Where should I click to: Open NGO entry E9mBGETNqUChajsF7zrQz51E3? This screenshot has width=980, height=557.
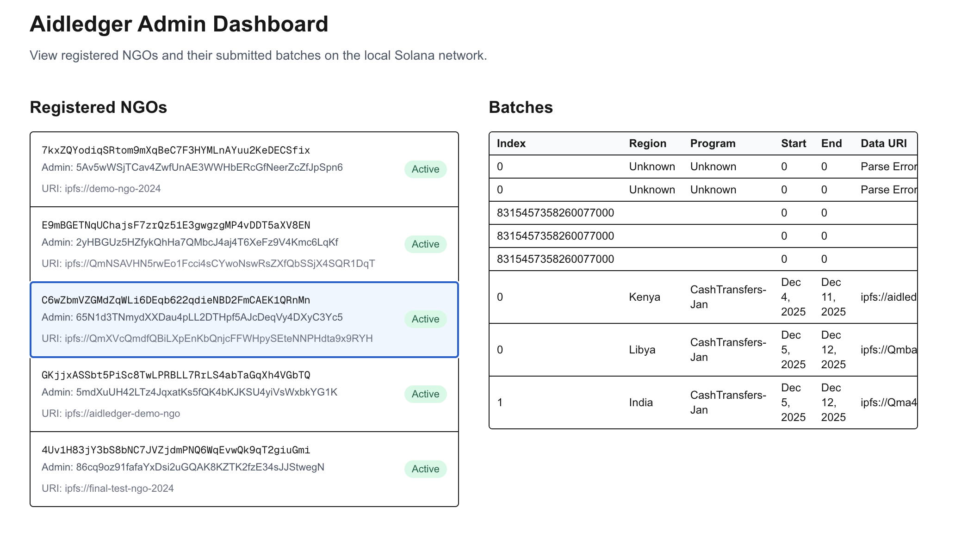click(176, 225)
